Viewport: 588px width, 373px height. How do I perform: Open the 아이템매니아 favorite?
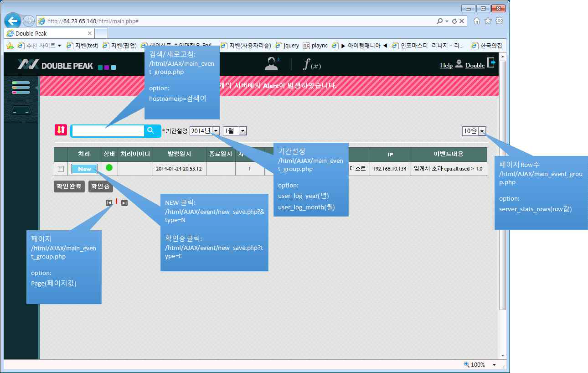[x=360, y=46]
